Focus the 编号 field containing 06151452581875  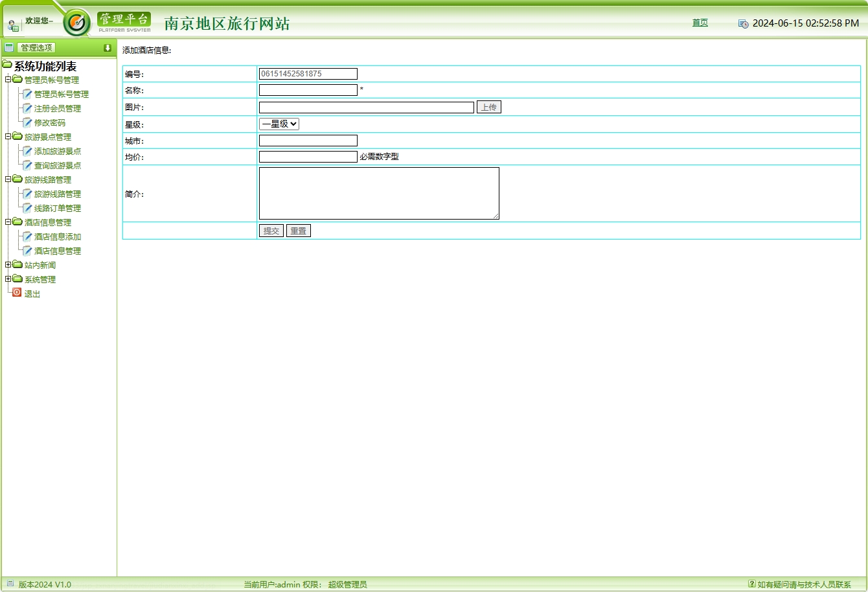click(308, 74)
